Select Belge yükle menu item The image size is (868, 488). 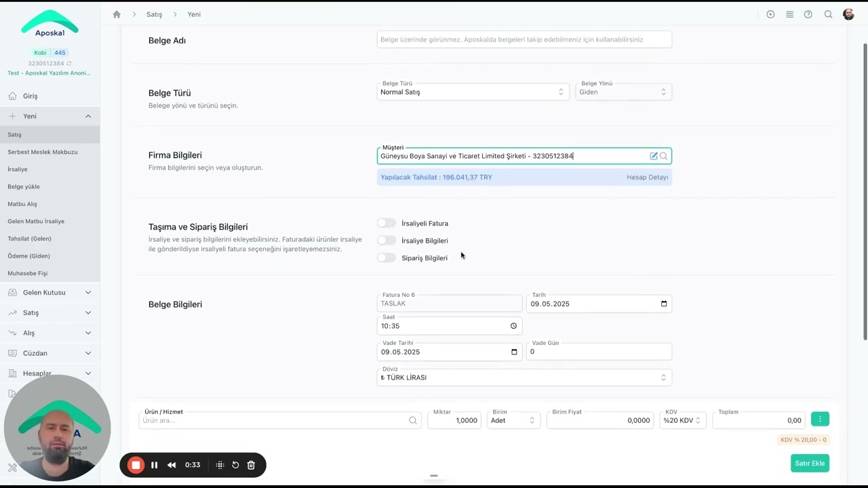pyautogui.click(x=24, y=186)
